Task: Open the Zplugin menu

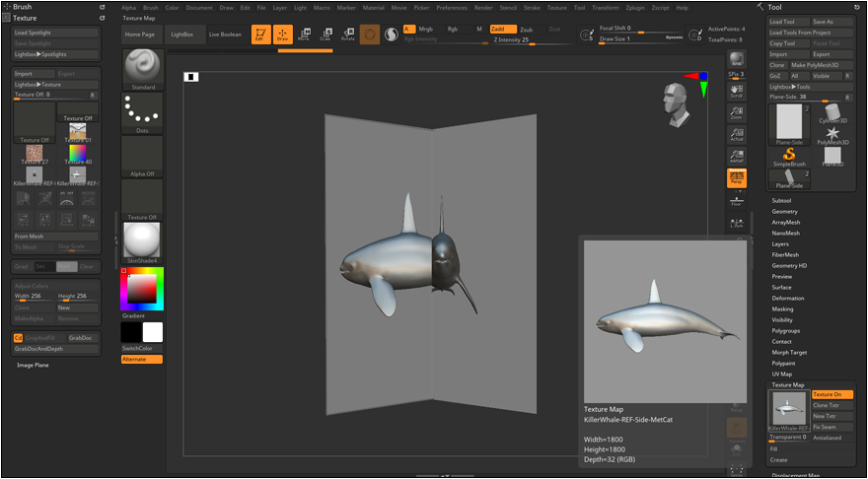Action: (635, 7)
